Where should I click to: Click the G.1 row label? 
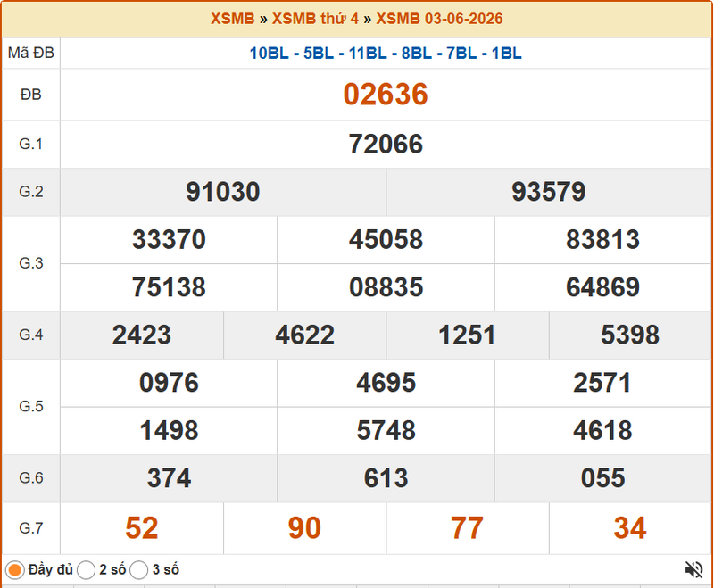point(31,145)
